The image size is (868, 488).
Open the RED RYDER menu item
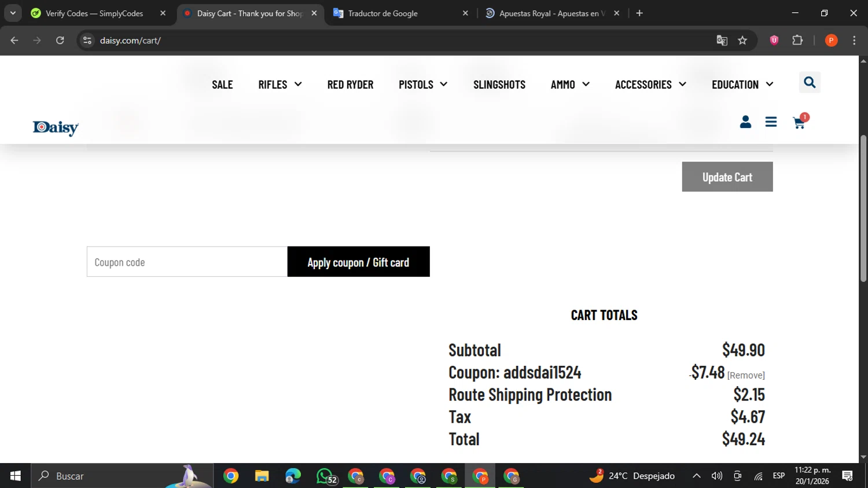350,85
